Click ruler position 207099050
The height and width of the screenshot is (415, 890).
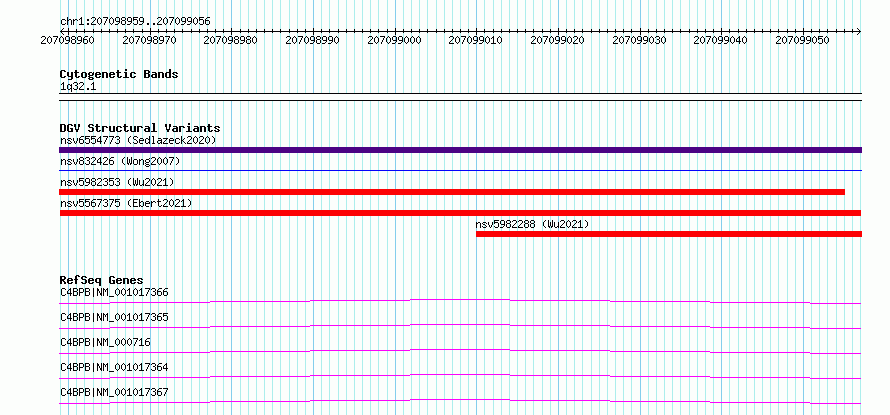point(803,40)
